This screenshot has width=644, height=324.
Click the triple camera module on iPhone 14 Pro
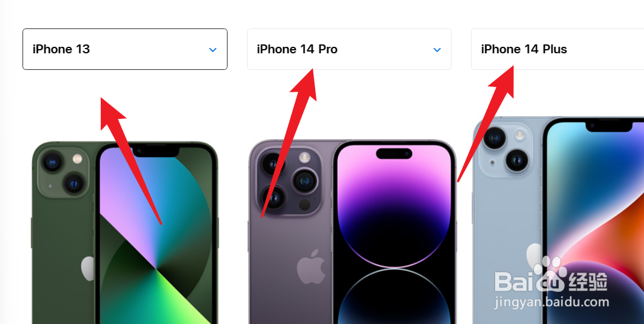[x=289, y=181]
